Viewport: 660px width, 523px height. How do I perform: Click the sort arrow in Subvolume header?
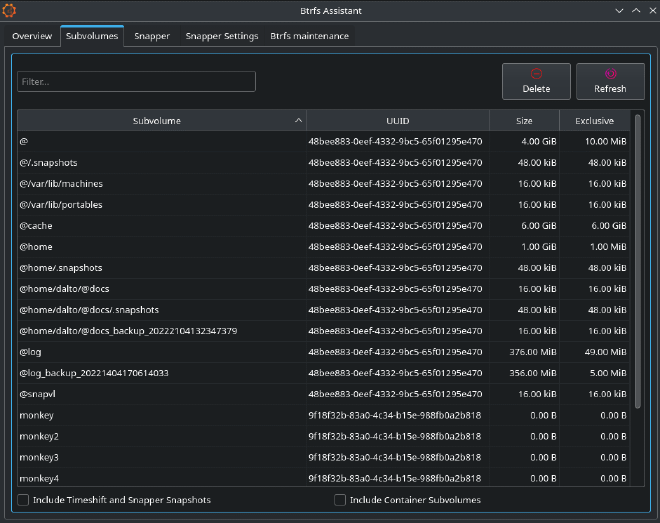pyautogui.click(x=298, y=121)
